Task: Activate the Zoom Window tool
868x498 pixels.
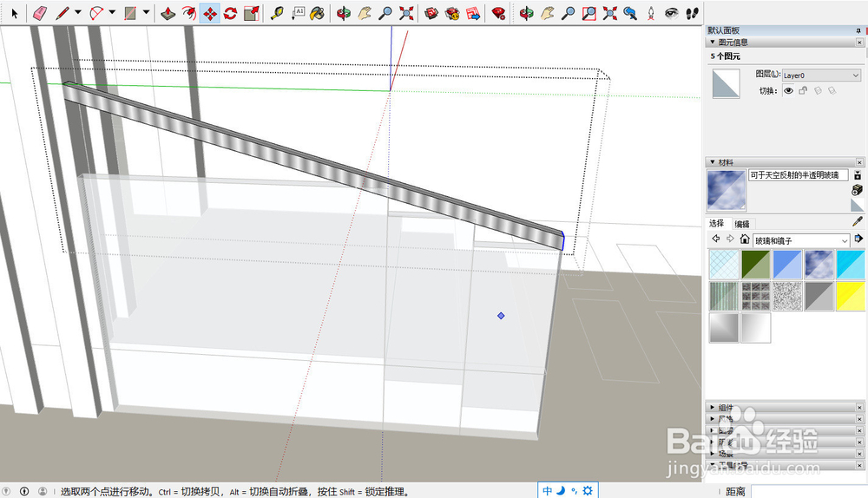Action: click(x=589, y=13)
